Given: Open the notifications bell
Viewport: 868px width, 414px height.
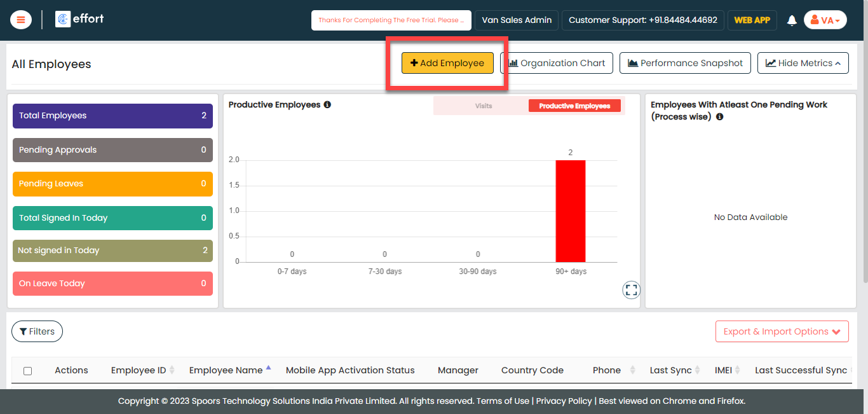Looking at the screenshot, I should coord(792,20).
